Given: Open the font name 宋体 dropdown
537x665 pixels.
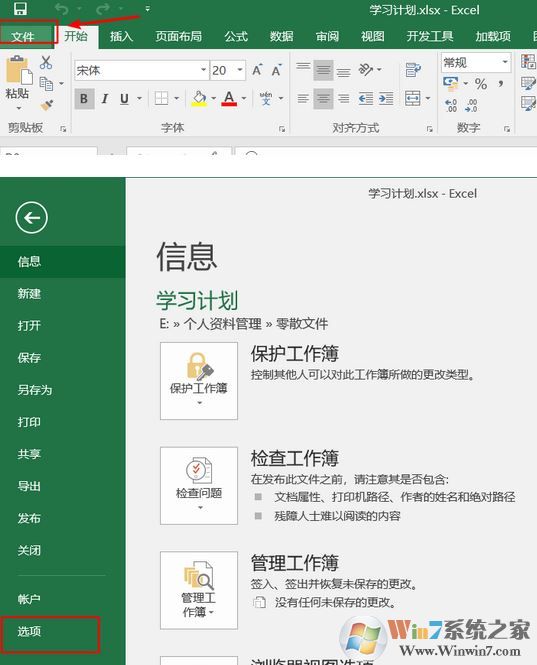Looking at the screenshot, I should pyautogui.click(x=204, y=70).
